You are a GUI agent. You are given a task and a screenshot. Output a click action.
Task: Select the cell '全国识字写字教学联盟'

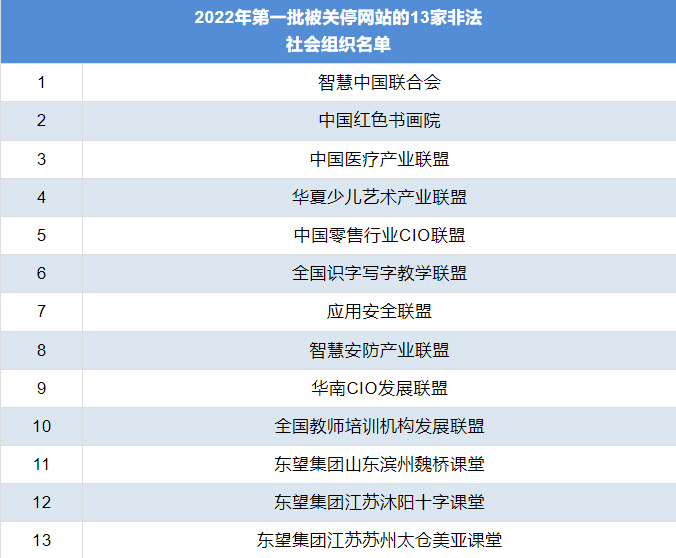[379, 273]
